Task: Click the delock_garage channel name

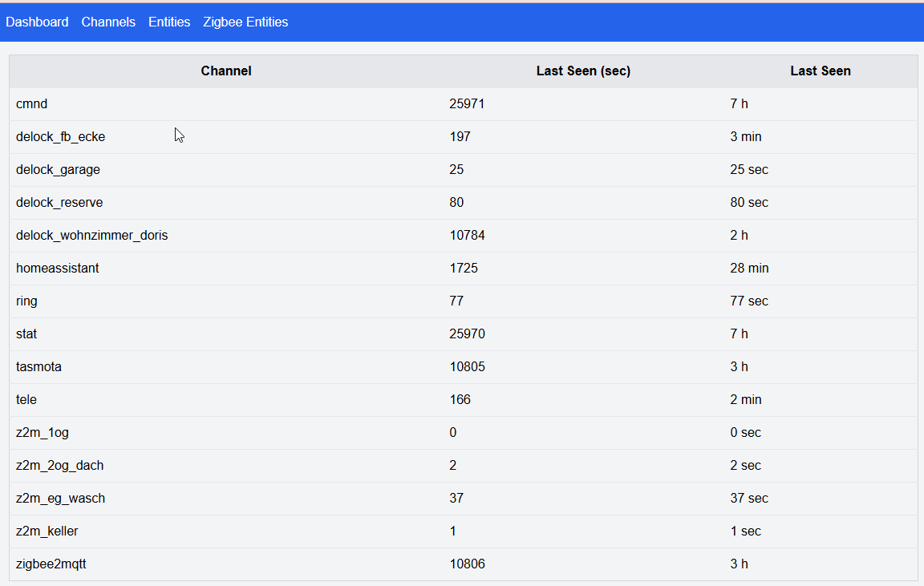Action: click(58, 170)
